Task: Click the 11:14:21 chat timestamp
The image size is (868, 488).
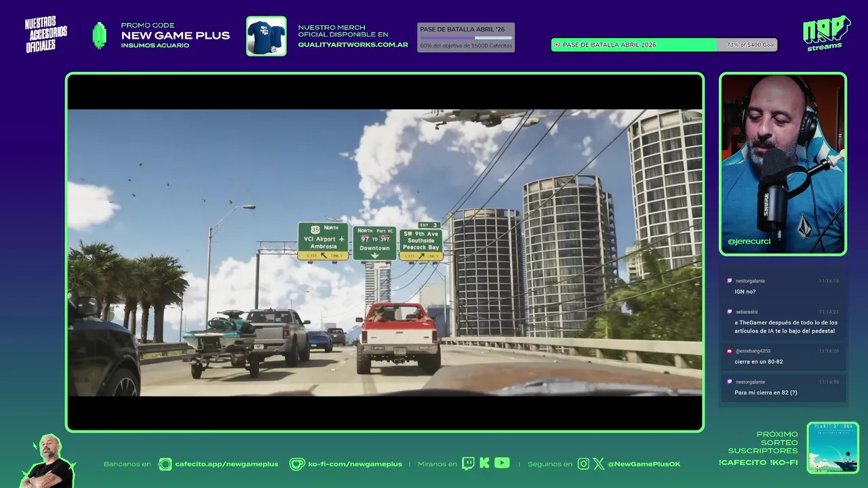Action: coord(829,312)
